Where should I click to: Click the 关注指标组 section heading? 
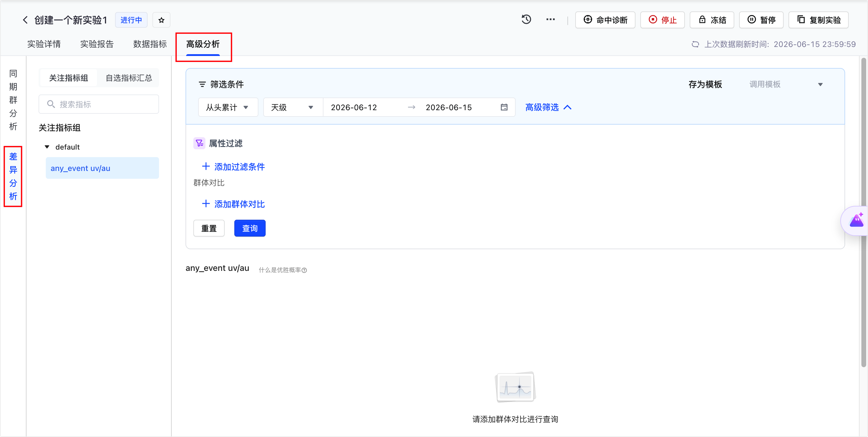59,128
